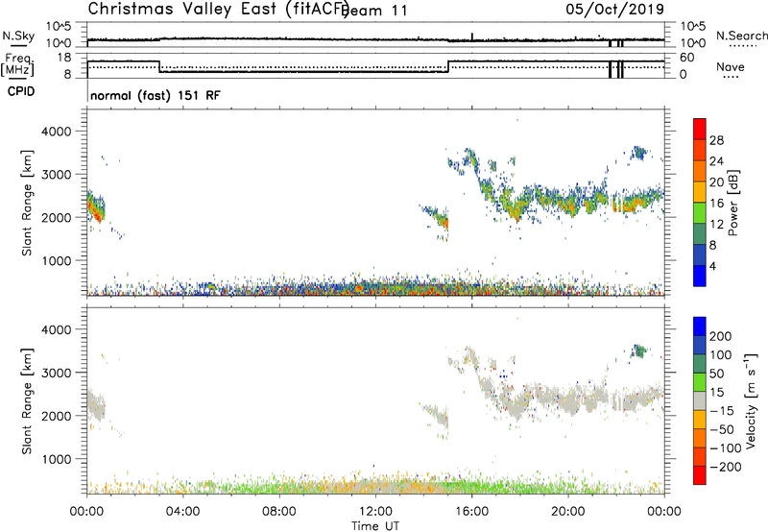The width and height of the screenshot is (768, 532).
Task: Pick the yellow 16–20 dB segment of power colorbar
Action: pos(700,192)
